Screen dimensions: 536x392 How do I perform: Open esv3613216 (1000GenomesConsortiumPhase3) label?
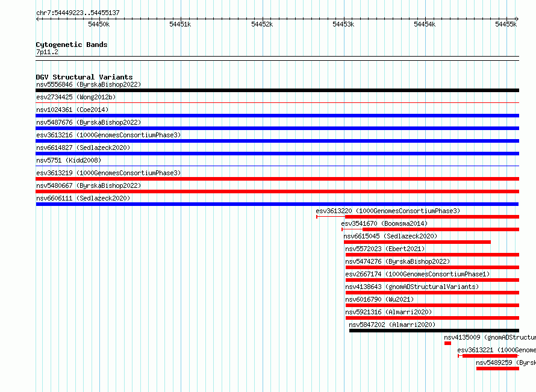coord(108,135)
